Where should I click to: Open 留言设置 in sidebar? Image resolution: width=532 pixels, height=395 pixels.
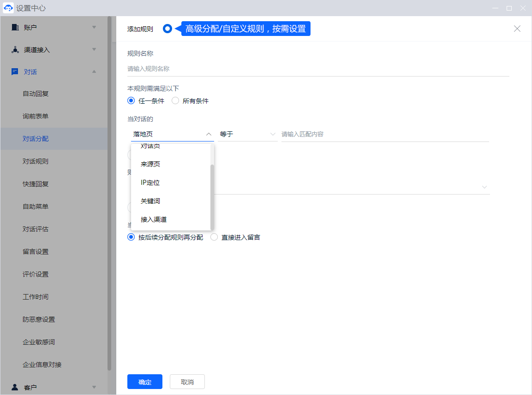click(x=36, y=252)
